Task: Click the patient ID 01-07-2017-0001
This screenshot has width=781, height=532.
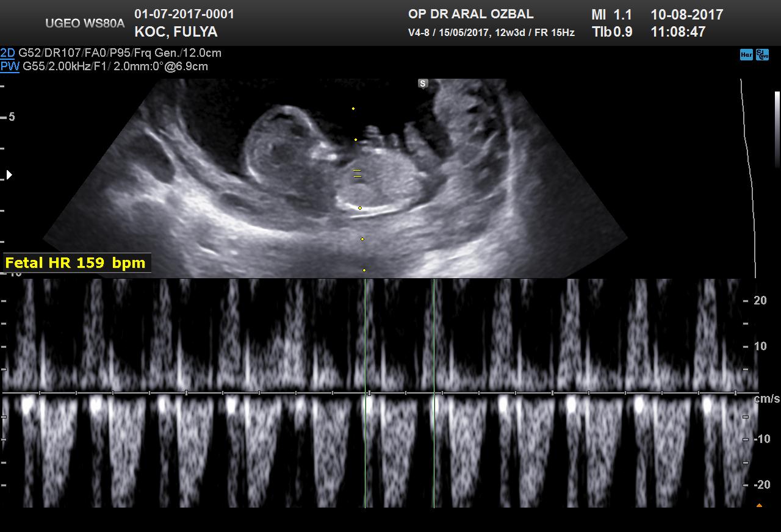Action: 184,14
